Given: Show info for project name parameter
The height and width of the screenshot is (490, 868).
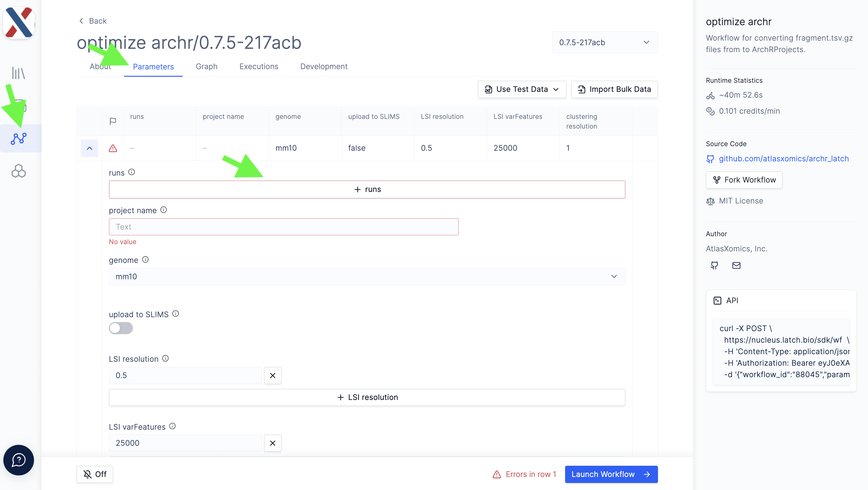Looking at the screenshot, I should coord(164,210).
